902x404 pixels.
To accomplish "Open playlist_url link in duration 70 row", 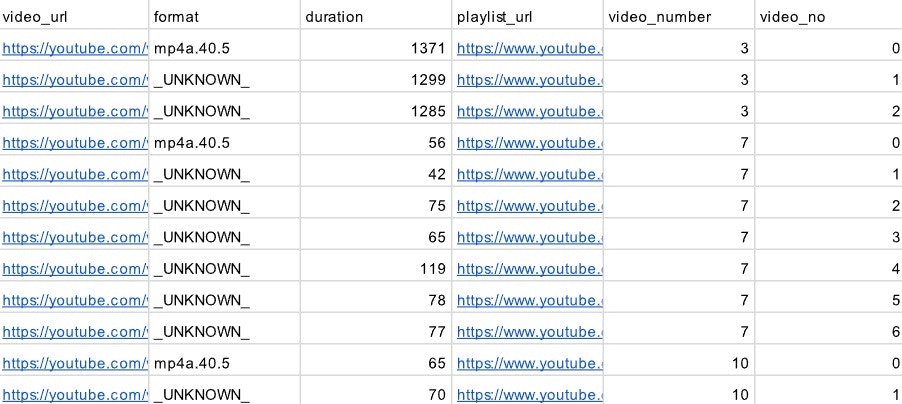I will coord(529,395).
